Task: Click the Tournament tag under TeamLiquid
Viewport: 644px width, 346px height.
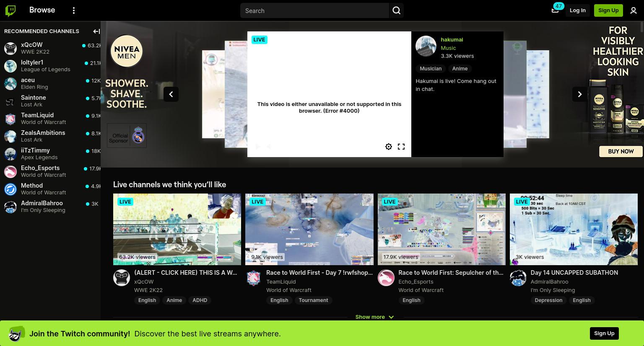Action: (313, 300)
